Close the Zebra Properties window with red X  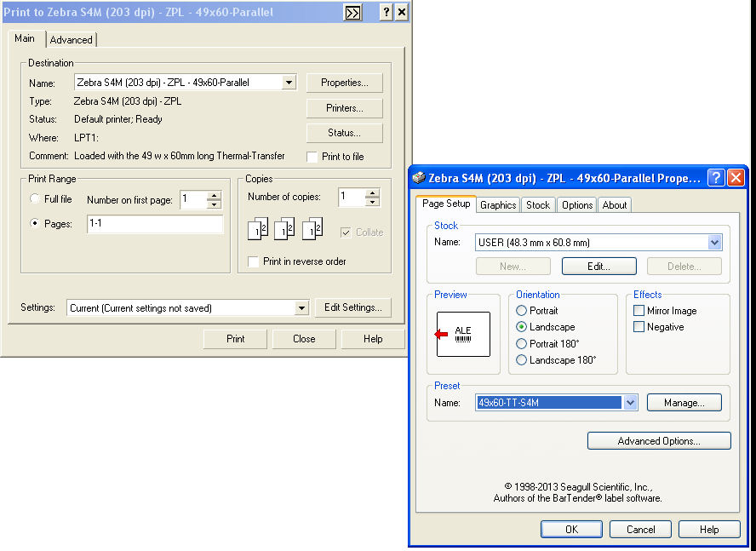736,178
